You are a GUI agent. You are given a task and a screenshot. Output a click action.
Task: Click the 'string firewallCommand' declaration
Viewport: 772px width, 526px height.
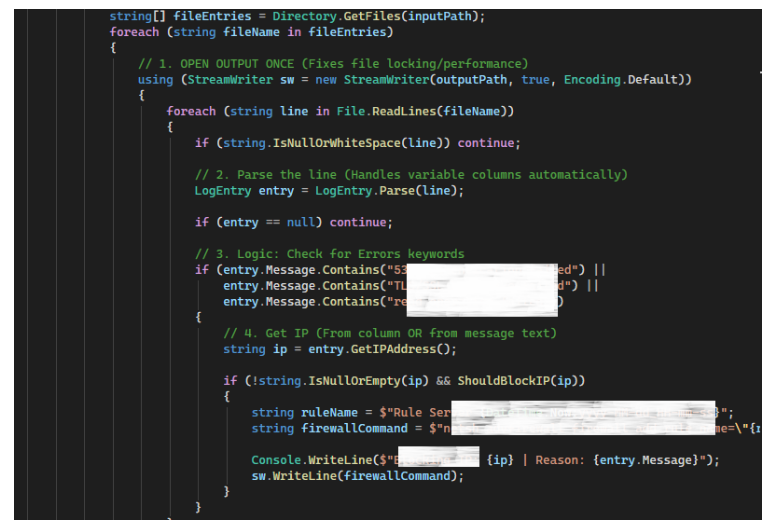(330, 428)
